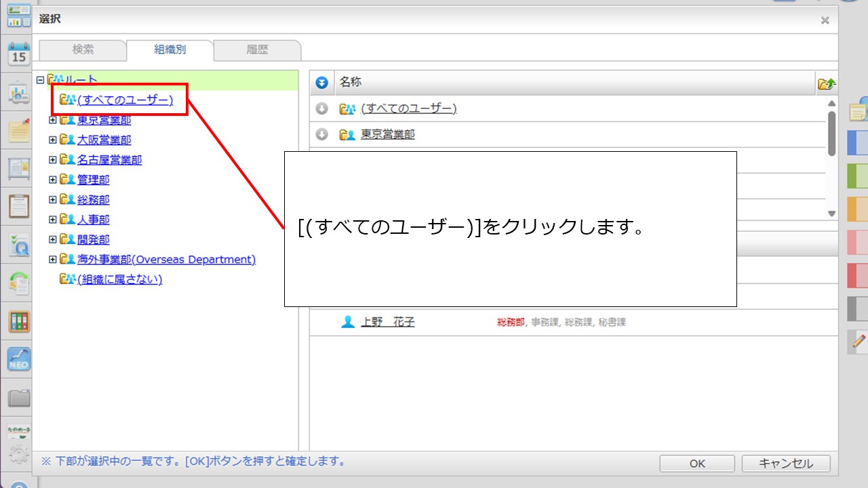Click the calendar icon in left sidebar
This screenshot has width=868, height=488.
coord(18,54)
